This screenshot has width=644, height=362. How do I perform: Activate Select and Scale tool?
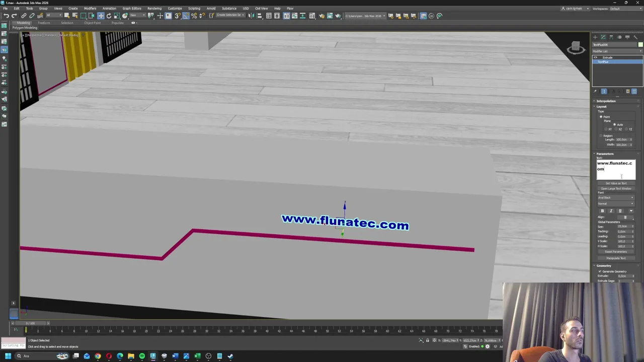[117, 16]
